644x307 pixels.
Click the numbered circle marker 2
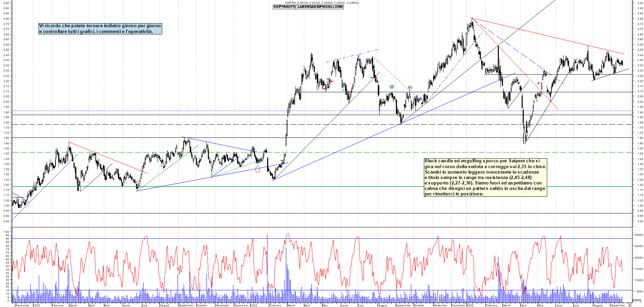[410, 87]
